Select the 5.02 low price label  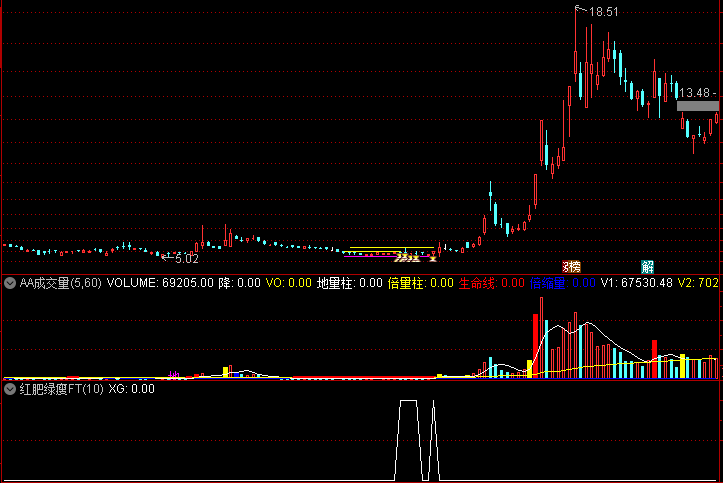click(x=187, y=259)
